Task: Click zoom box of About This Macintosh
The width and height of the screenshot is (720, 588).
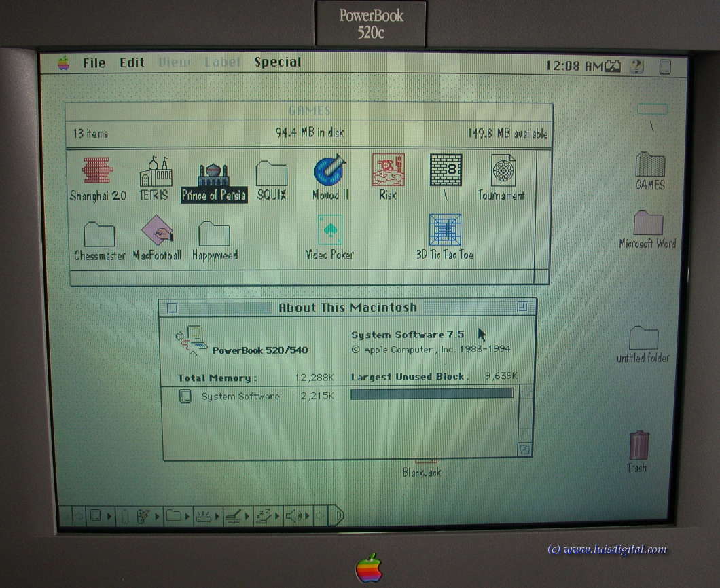Action: click(522, 307)
